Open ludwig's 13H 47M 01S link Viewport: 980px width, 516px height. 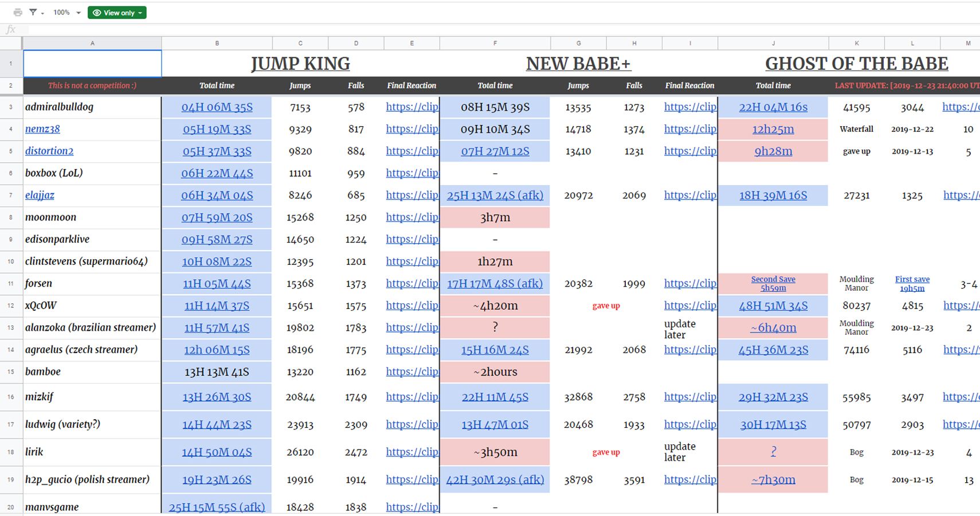click(x=495, y=424)
